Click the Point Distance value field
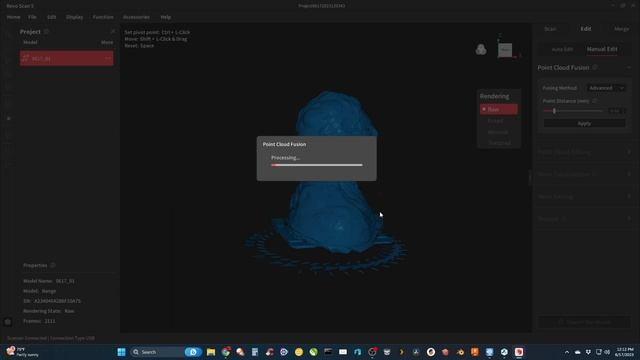The height and width of the screenshot is (360, 640). (x=616, y=111)
